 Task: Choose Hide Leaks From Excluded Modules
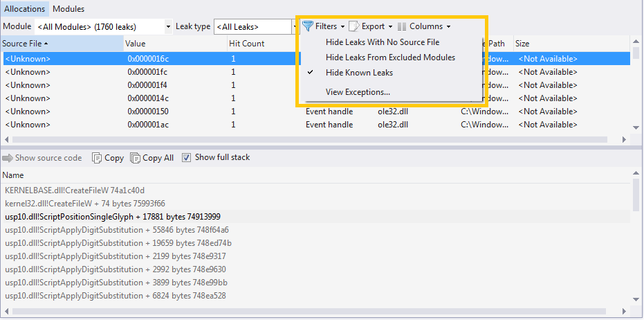pyautogui.click(x=390, y=57)
